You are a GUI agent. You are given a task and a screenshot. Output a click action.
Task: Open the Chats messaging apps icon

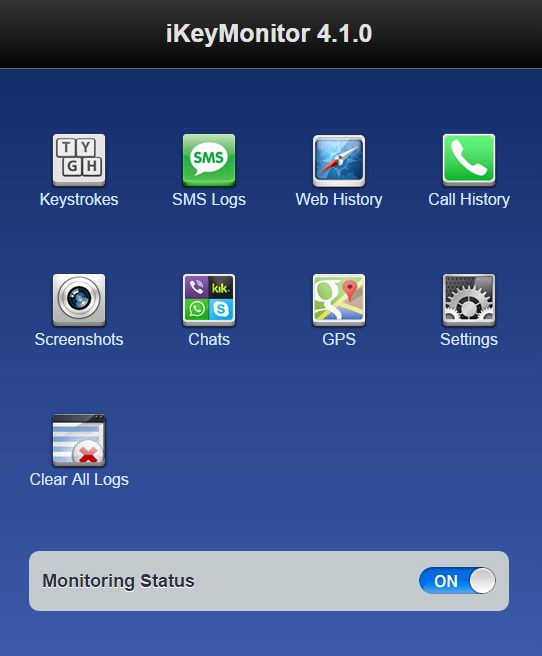coord(209,300)
